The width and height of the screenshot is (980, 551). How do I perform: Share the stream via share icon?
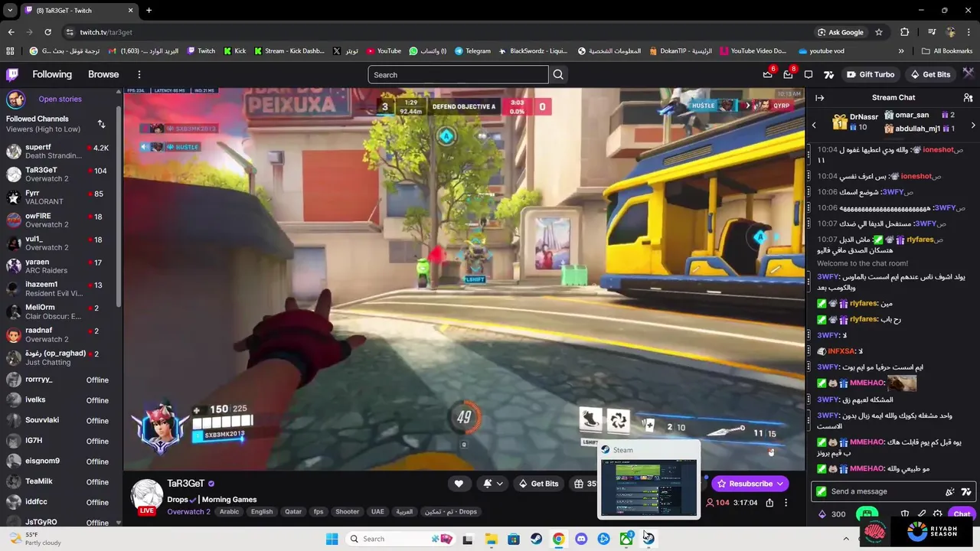769,503
